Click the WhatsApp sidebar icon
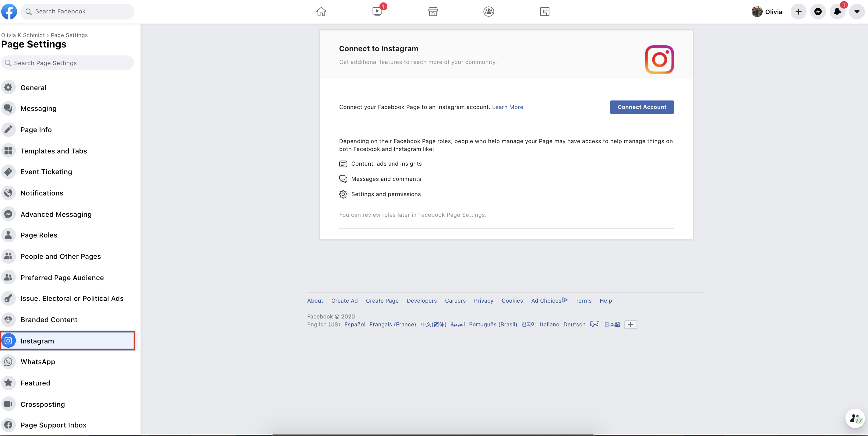Screen dimensions: 868x436 coord(9,362)
